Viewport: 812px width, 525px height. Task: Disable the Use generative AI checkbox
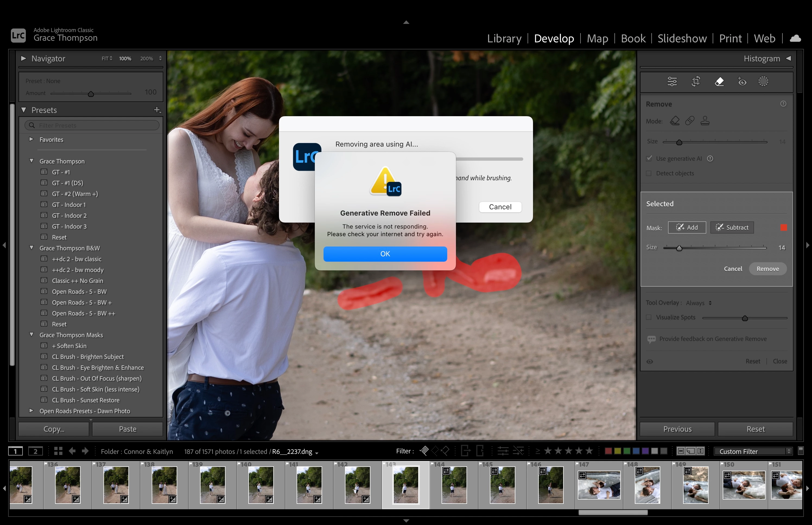click(649, 159)
